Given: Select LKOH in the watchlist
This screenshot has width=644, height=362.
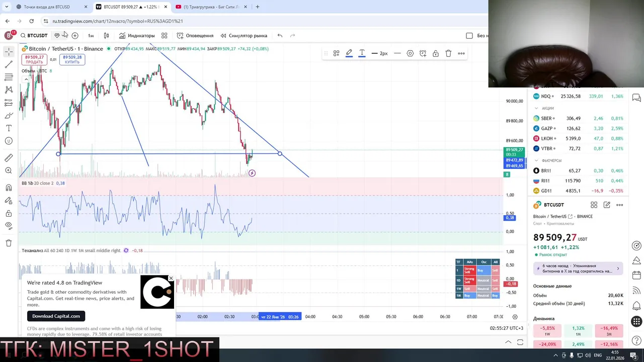Looking at the screenshot, I should pyautogui.click(x=578, y=138).
